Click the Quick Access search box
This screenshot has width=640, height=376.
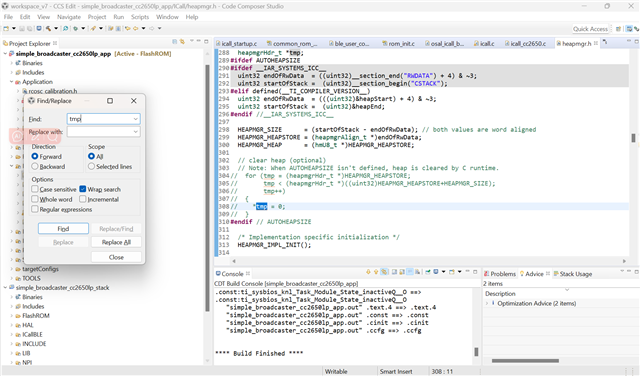point(590,29)
